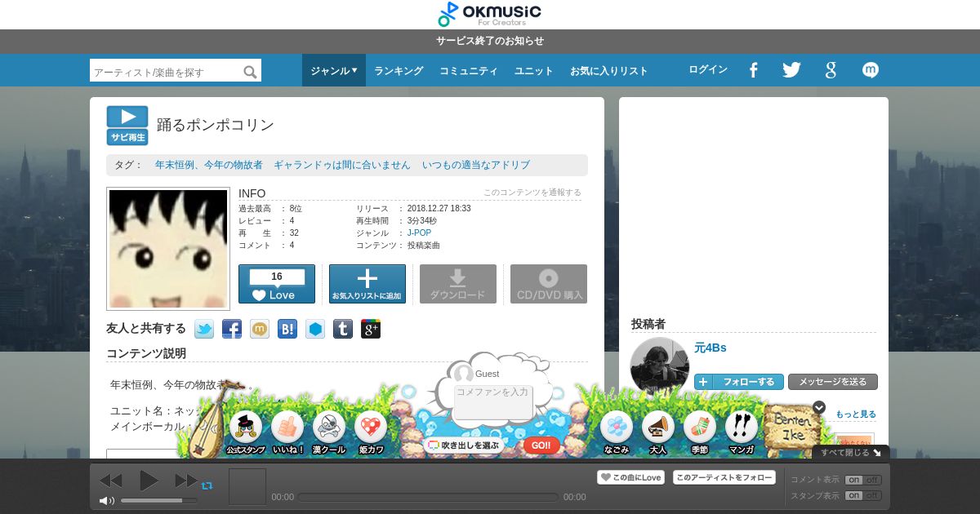The height and width of the screenshot is (514, 980).
Task: Mute with the speaker volume icon
Action: click(107, 500)
